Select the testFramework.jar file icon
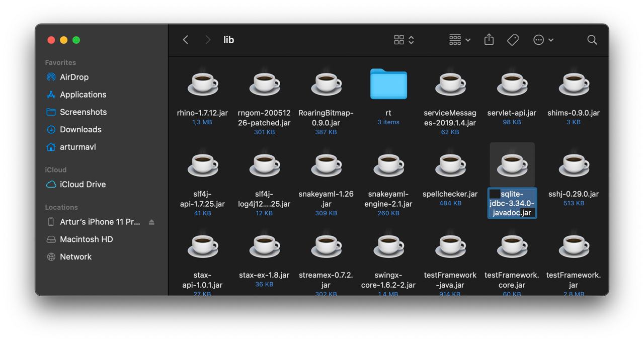644x342 pixels. coord(574,246)
